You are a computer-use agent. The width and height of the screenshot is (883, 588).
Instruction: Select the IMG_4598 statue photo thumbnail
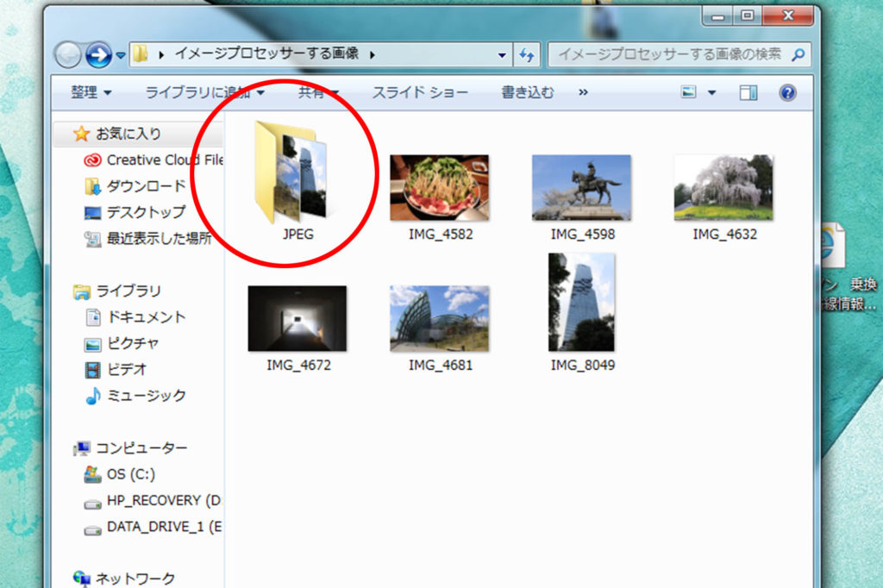pyautogui.click(x=582, y=188)
